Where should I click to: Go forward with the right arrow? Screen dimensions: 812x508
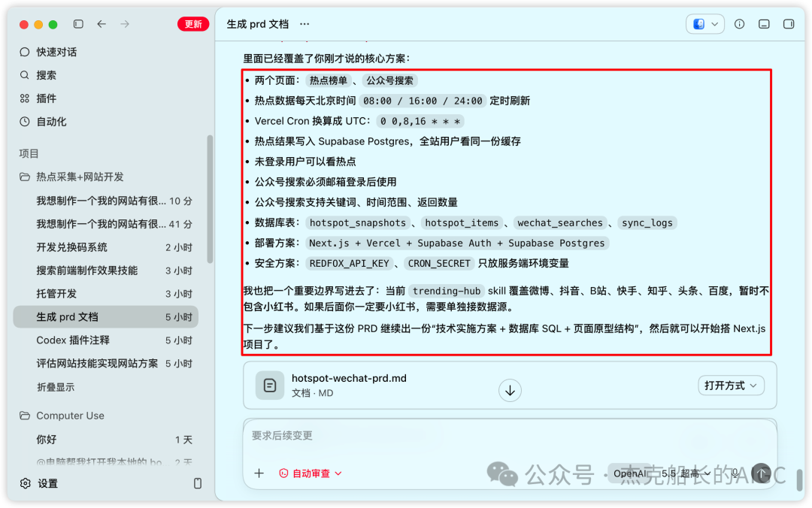pos(125,24)
